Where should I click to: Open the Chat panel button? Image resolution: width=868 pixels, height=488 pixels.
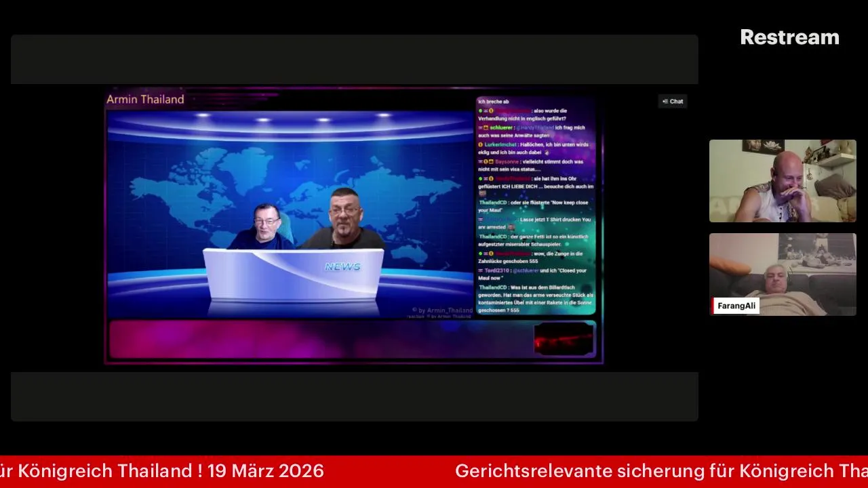(673, 102)
